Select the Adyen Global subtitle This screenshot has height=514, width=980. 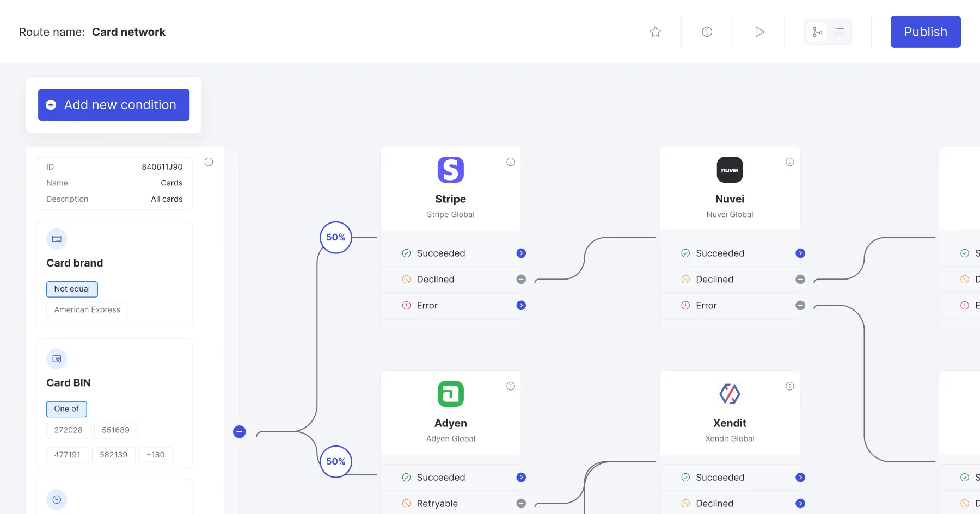click(x=451, y=439)
